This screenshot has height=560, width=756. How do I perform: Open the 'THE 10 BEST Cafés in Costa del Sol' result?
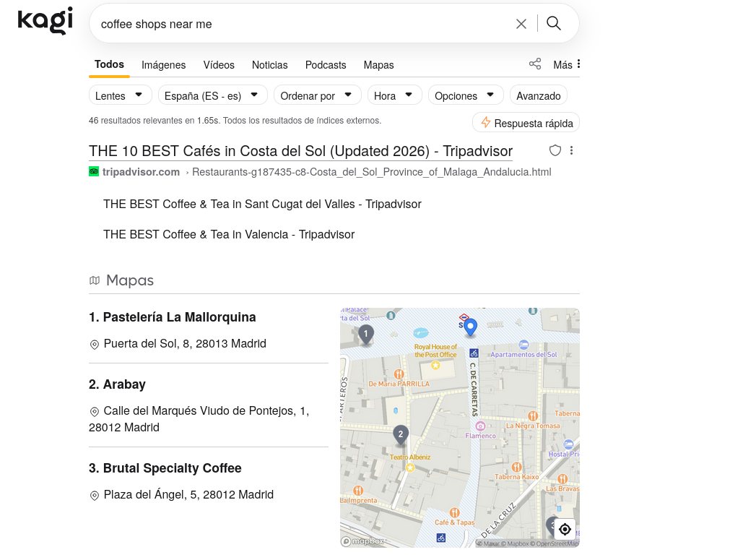click(x=300, y=151)
